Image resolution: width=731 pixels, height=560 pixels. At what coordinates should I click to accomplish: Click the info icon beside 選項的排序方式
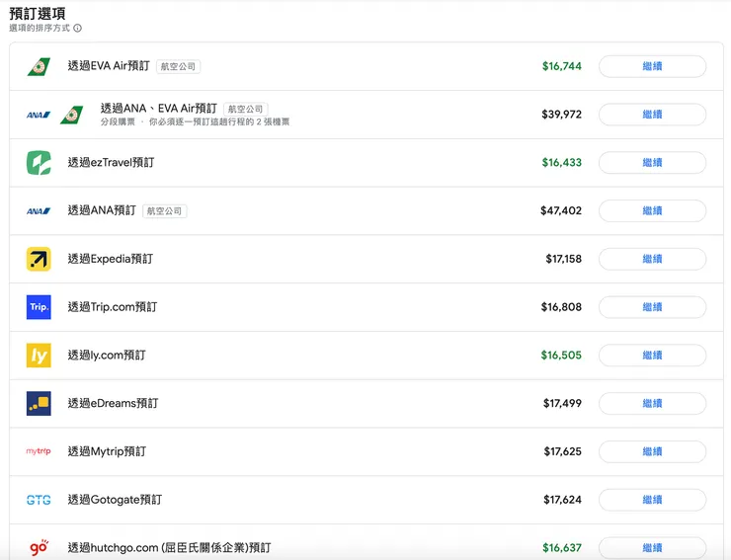coord(78,28)
